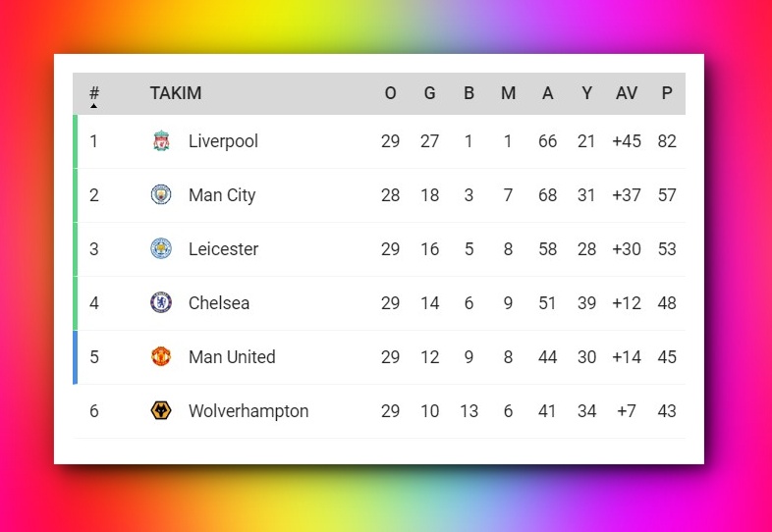Click Liverpool's 82 points cell

[x=667, y=141]
